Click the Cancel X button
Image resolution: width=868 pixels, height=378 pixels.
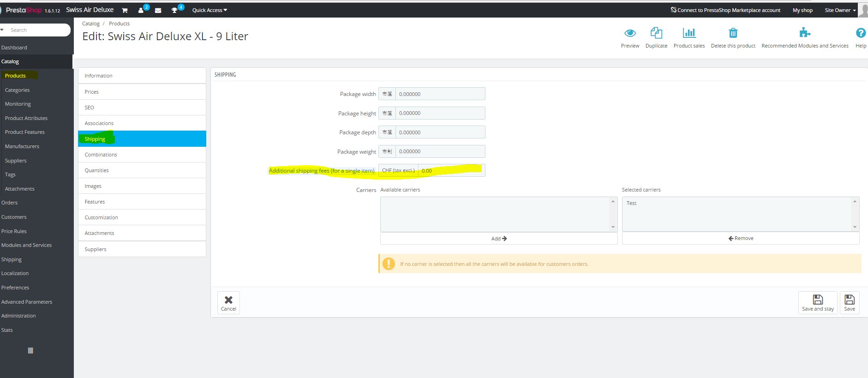coord(228,303)
